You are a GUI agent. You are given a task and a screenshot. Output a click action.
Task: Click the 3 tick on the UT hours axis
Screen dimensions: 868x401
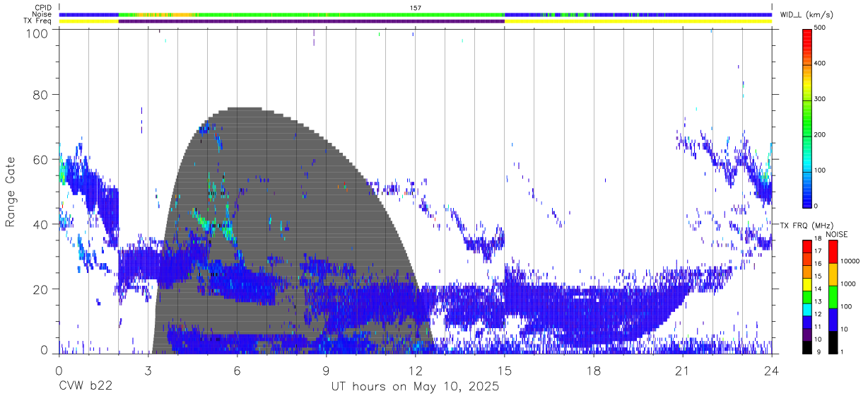point(148,370)
